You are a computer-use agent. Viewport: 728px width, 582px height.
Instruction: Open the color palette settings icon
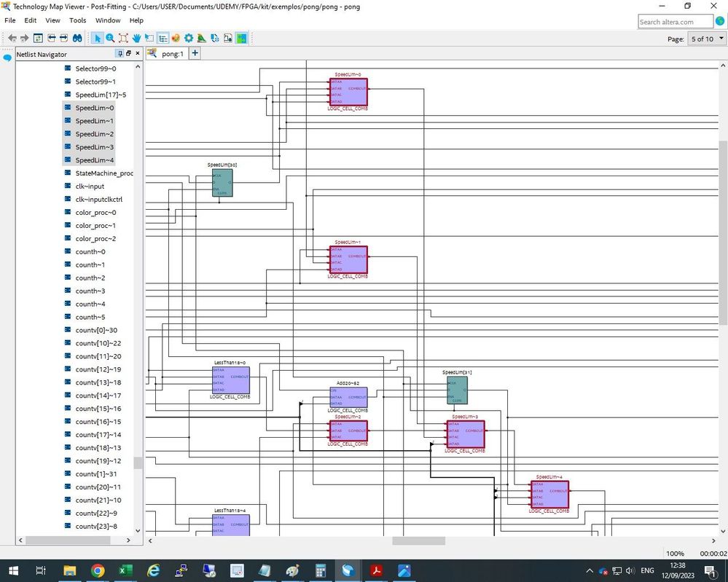176,38
